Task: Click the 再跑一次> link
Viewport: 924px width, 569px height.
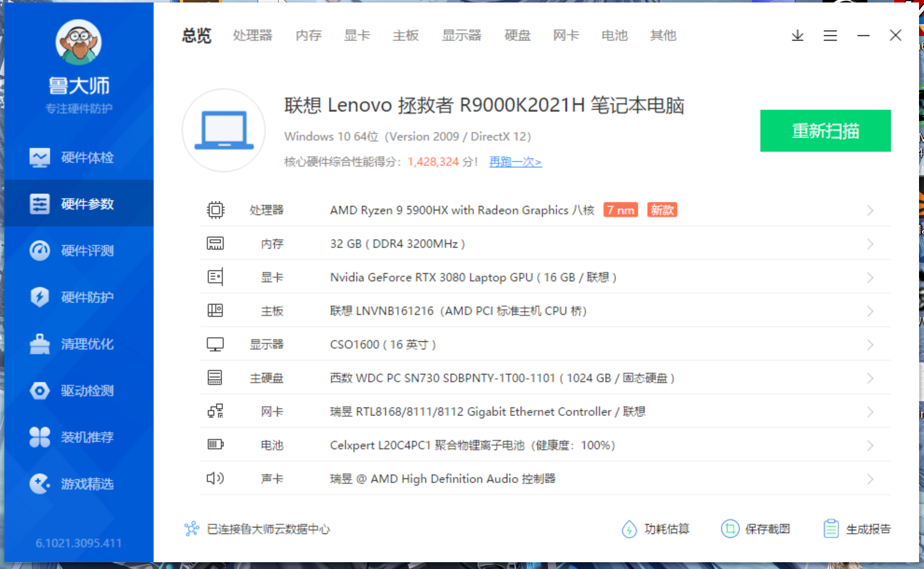Action: 515,162
